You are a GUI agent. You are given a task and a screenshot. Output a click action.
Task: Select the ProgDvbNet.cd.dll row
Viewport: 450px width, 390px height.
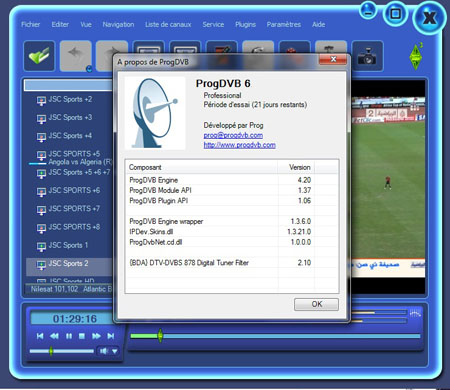[232, 242]
